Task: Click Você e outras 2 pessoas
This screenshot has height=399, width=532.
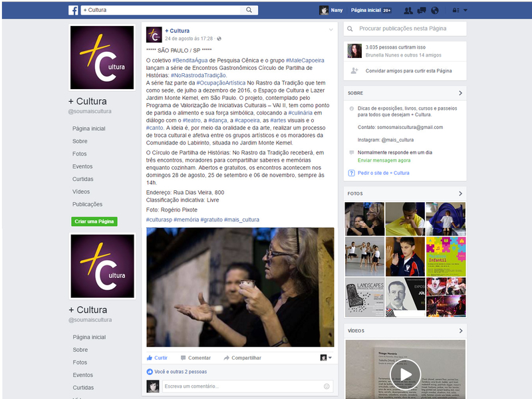Action: [x=180, y=372]
